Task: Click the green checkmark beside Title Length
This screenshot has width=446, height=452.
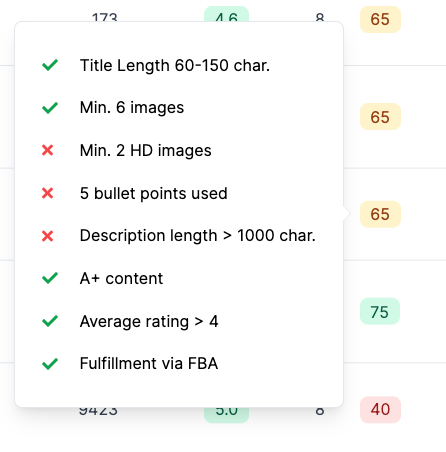Action: point(50,65)
